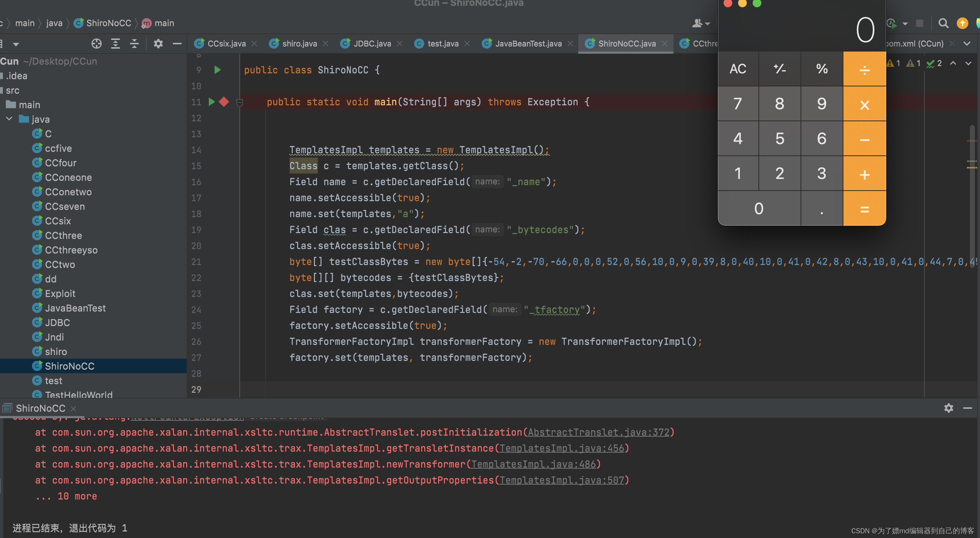This screenshot has width=980, height=538.
Task: Open the run-with-coverage dropdown arrow
Action: pyautogui.click(x=905, y=24)
